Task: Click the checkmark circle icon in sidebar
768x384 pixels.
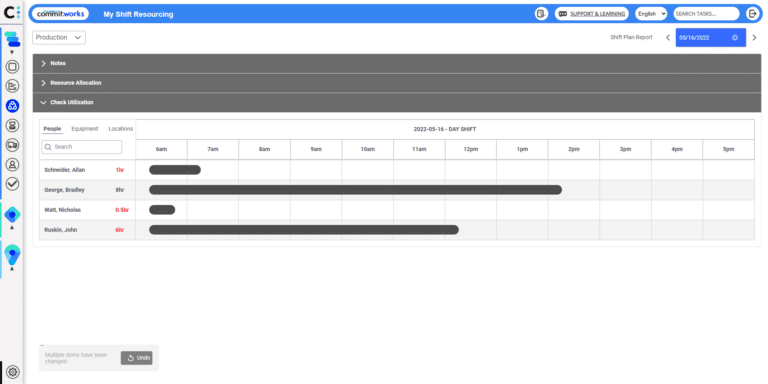Action: click(12, 184)
